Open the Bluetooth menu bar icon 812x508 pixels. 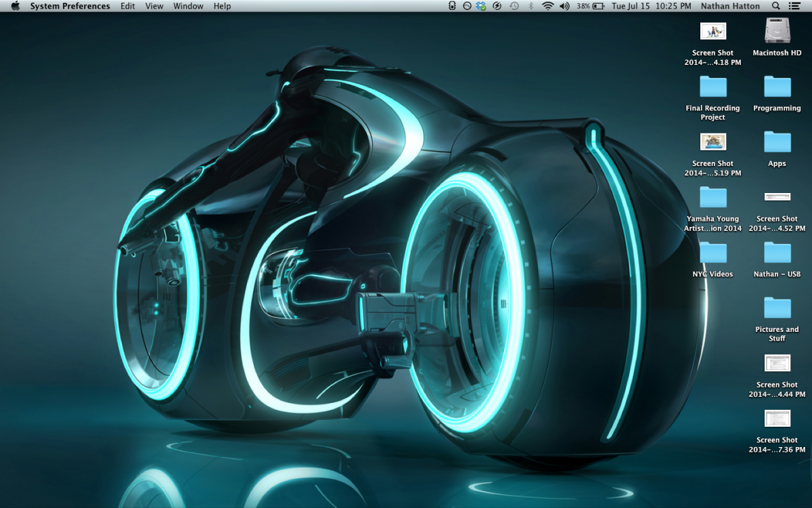[x=531, y=6]
